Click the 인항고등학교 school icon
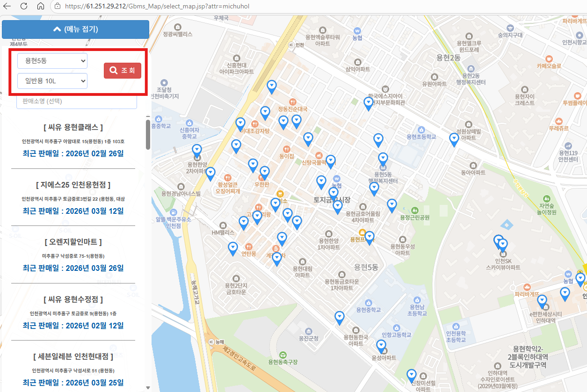Image resolution: width=587 pixels, height=392 pixels. (x=397, y=327)
